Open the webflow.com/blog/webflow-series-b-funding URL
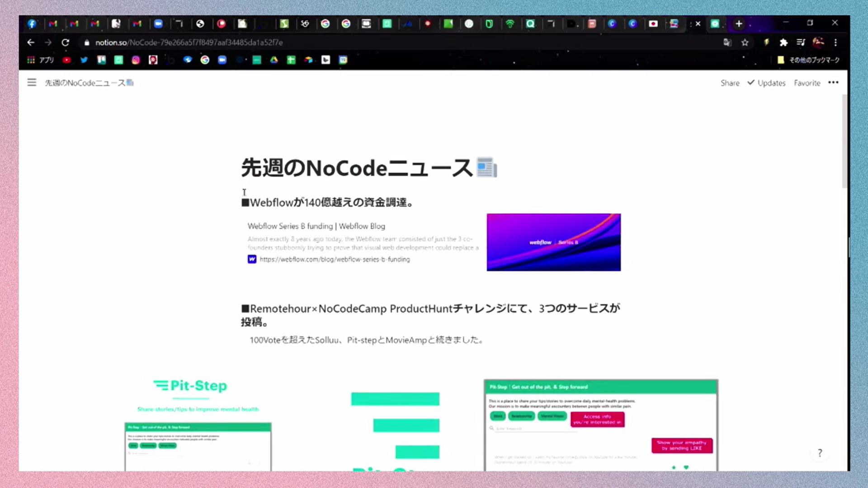 (x=335, y=259)
